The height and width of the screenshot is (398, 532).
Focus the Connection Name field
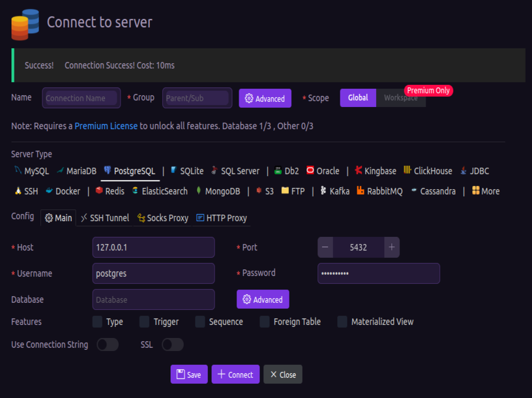coord(81,98)
